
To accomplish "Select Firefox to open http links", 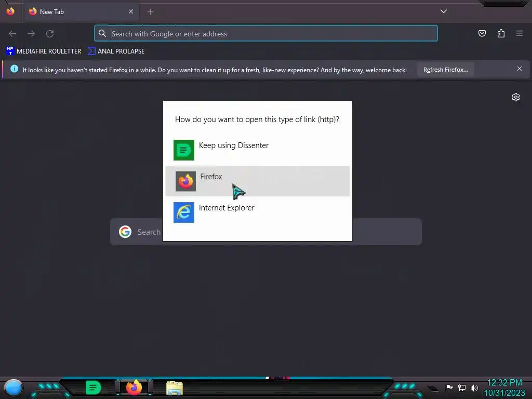I will coord(257,181).
